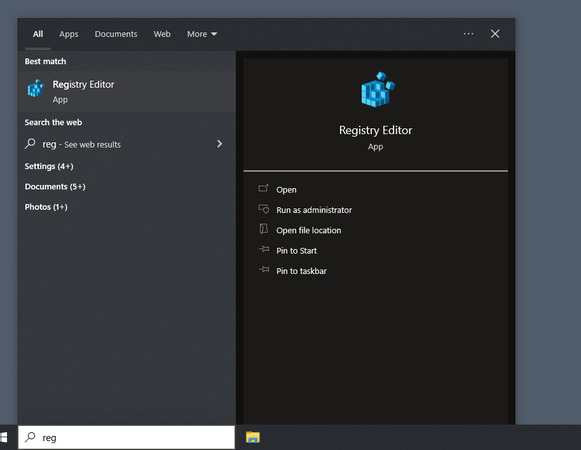The height and width of the screenshot is (450, 581).
Task: Select Pin to Start
Action: click(296, 251)
